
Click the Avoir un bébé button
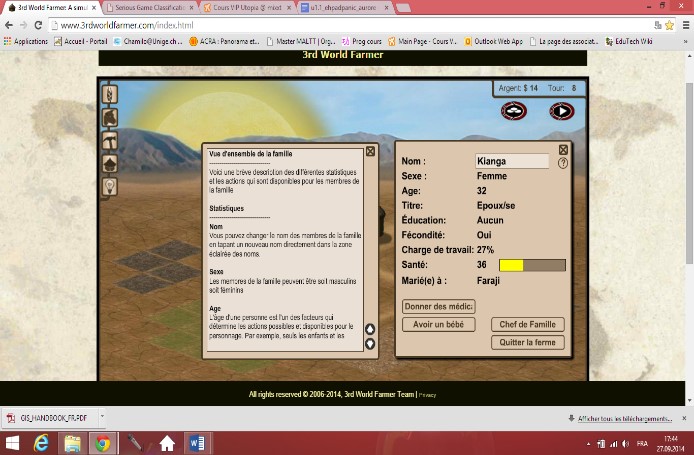(x=439, y=324)
